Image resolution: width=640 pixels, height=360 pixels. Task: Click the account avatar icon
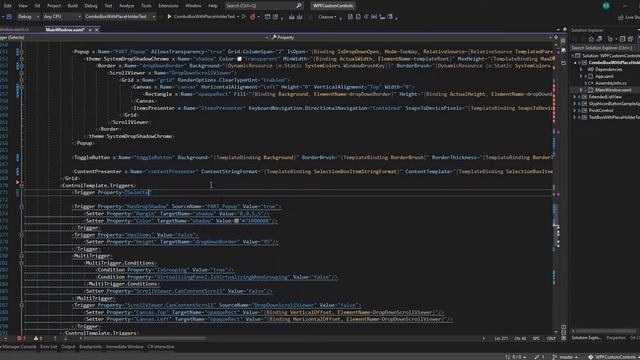[606, 6]
